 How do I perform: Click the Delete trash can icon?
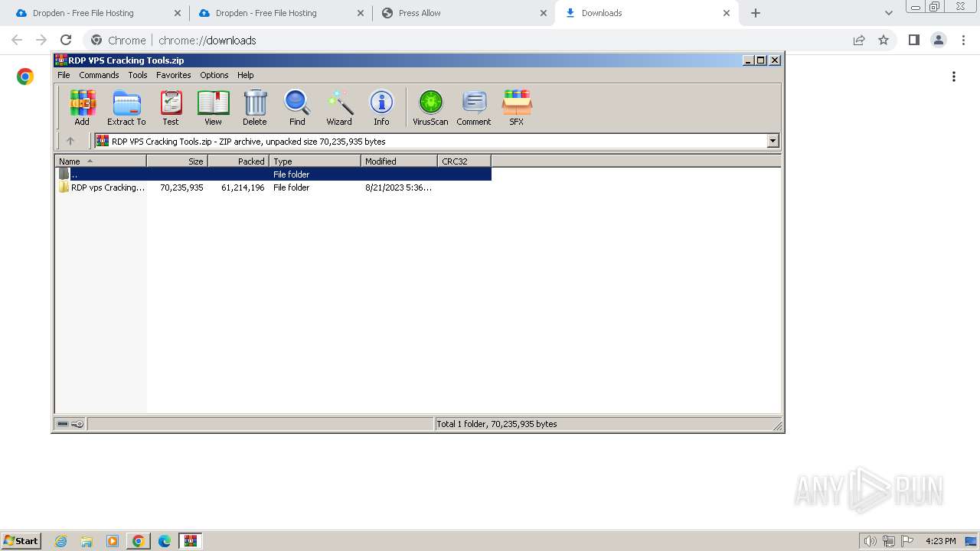tap(255, 108)
